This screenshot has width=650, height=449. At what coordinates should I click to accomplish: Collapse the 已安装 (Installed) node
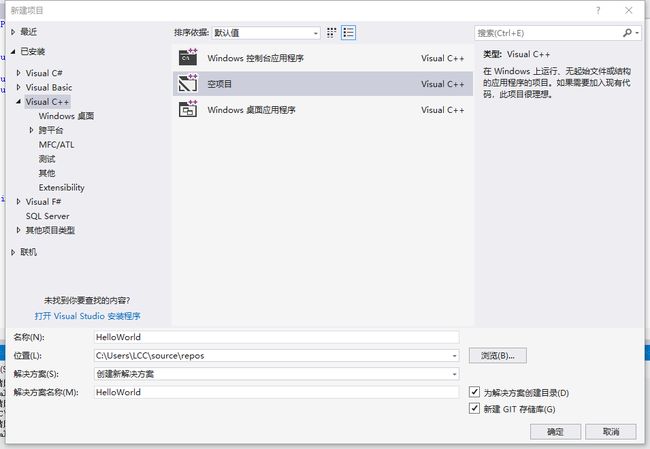13,51
